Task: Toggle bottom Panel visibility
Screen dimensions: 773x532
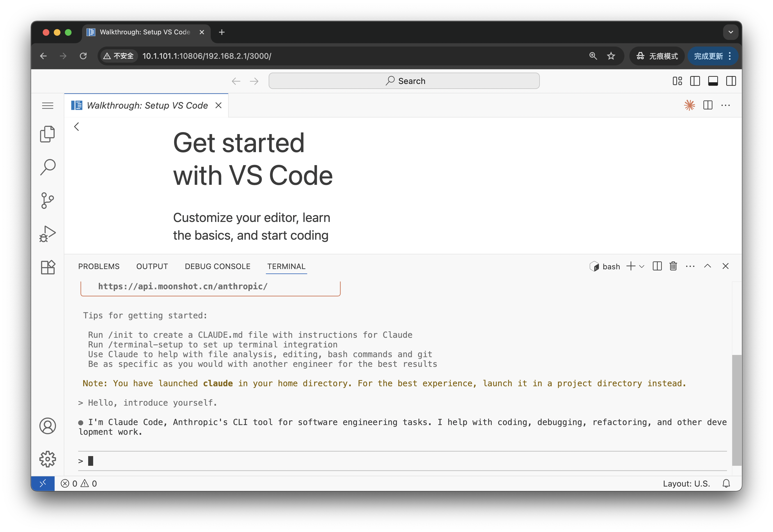Action: click(713, 81)
